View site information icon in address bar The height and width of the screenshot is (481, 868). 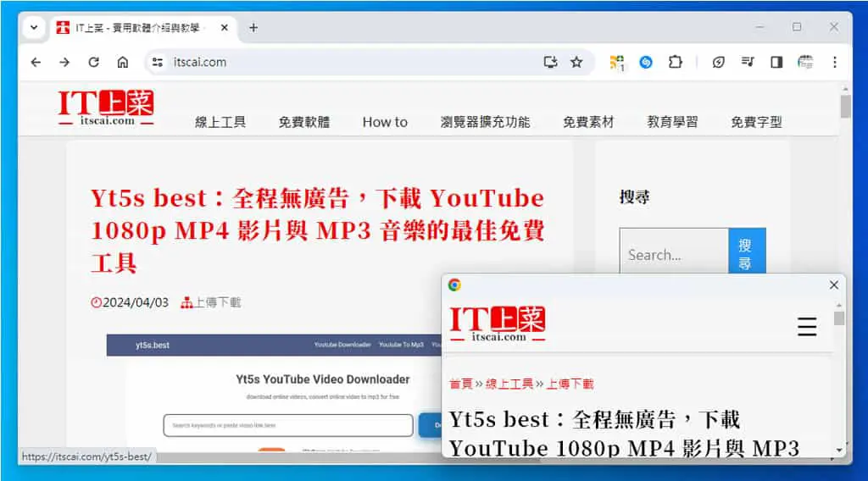click(x=158, y=63)
